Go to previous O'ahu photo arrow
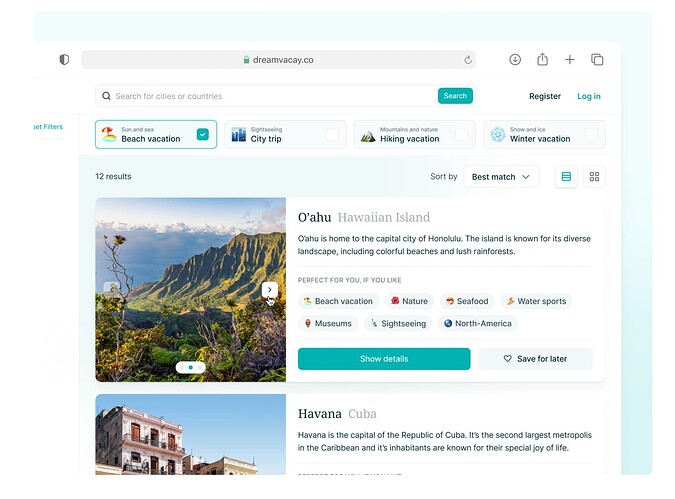Screen dimensions: 675x499 coord(112,290)
